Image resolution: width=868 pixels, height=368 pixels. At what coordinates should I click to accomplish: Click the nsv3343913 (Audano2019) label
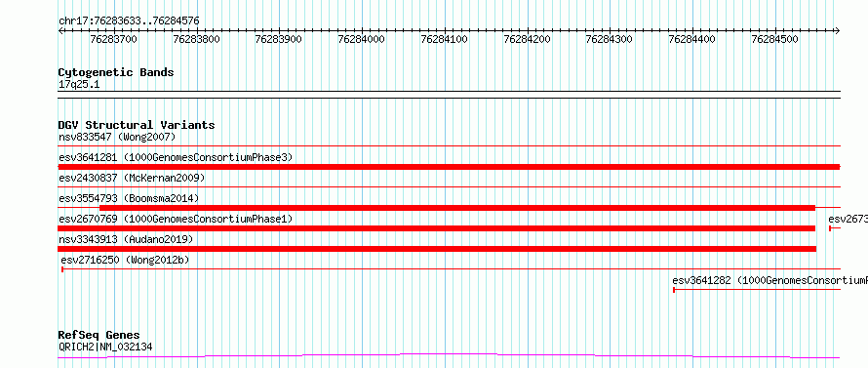tap(126, 239)
